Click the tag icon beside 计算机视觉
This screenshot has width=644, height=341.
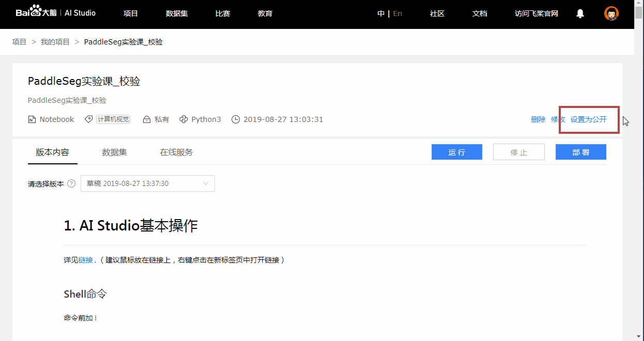(x=89, y=119)
